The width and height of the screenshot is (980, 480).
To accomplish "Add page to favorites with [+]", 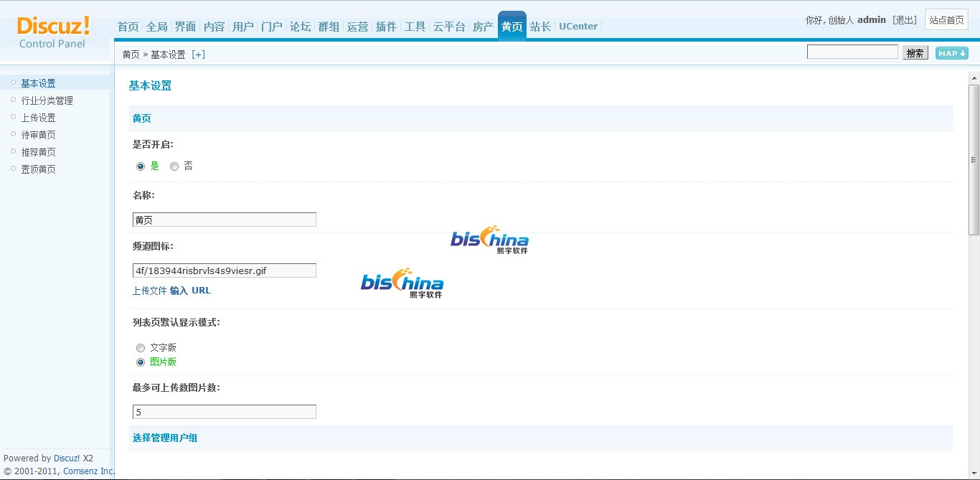I will click(x=198, y=55).
